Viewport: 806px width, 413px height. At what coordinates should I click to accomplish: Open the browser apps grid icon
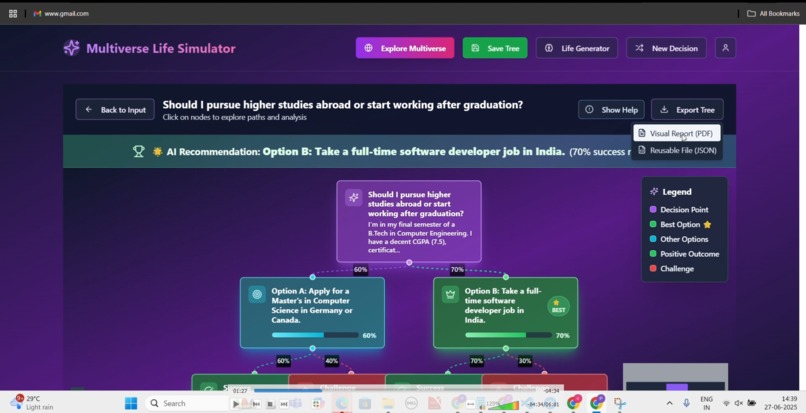click(13, 13)
